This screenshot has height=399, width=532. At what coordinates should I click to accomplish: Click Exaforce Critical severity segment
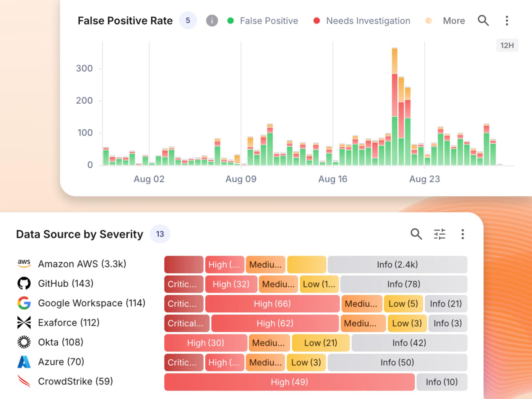pos(187,323)
